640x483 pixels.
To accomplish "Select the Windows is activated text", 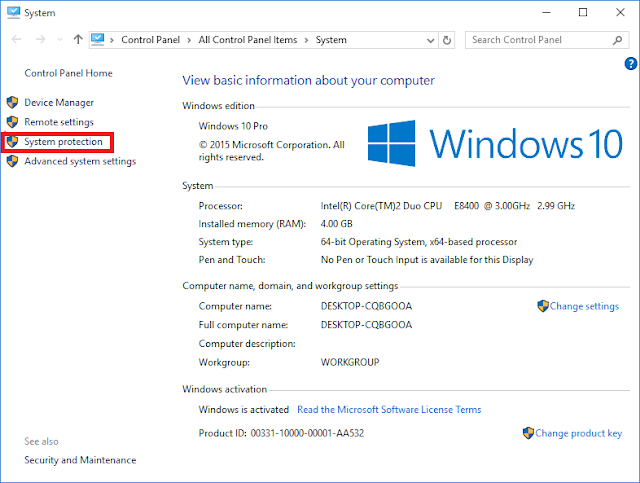I will tap(244, 410).
